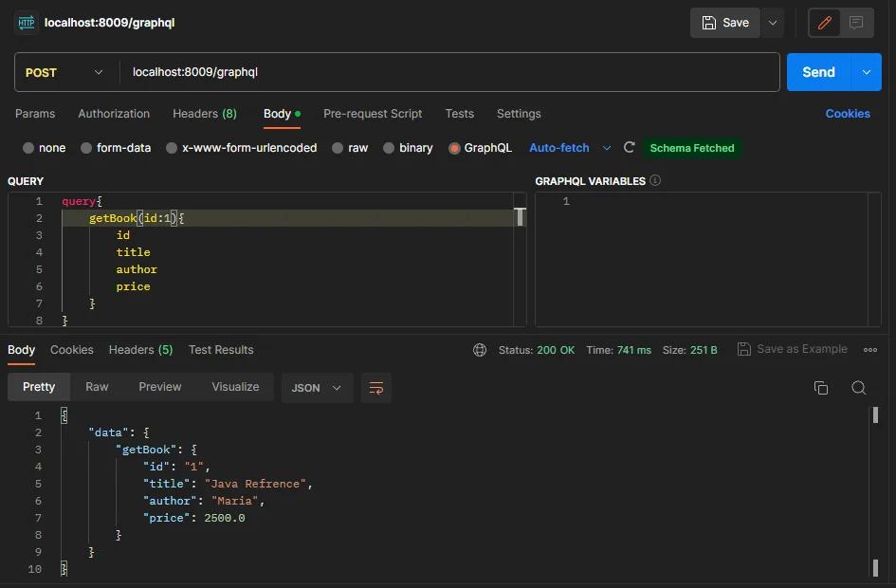Toggle line wrap icon
The image size is (896, 588).
click(376, 388)
